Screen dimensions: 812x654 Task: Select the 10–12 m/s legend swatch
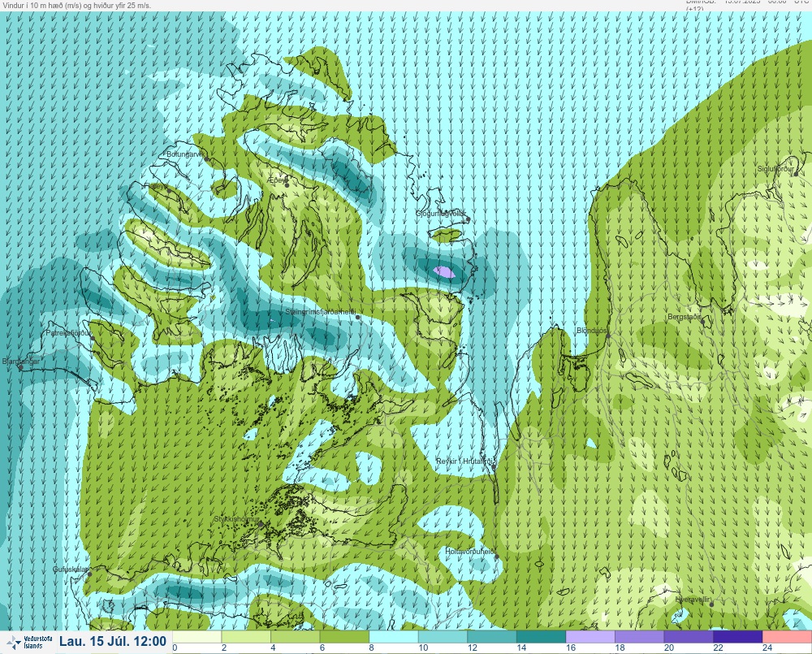coord(443,636)
